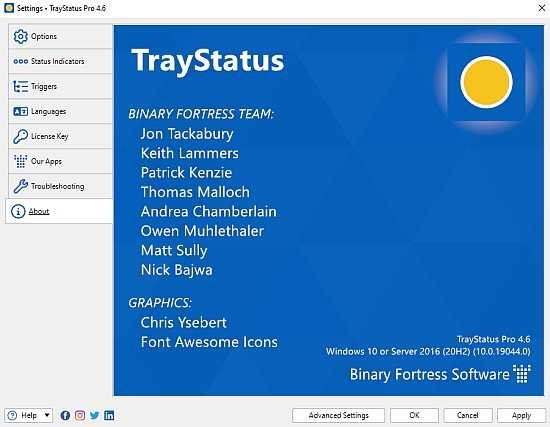This screenshot has width=550, height=427.
Task: Open Advanced Settings
Action: pyautogui.click(x=338, y=415)
